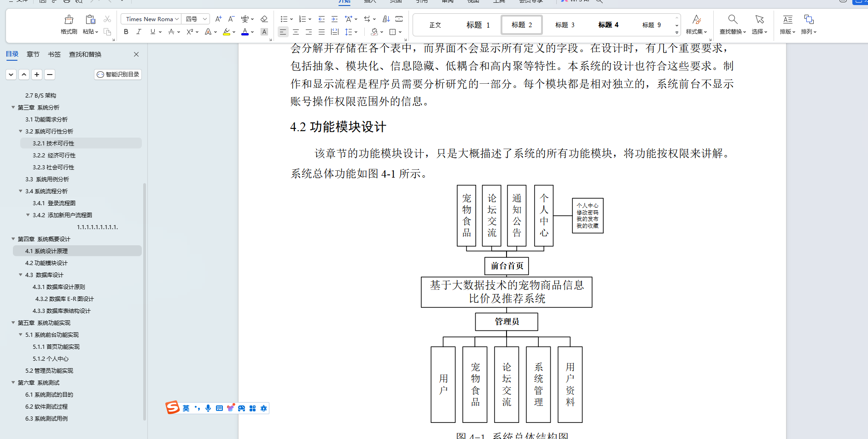The height and width of the screenshot is (439, 868).
Task: Toggle Bold formatting
Action: 126,32
